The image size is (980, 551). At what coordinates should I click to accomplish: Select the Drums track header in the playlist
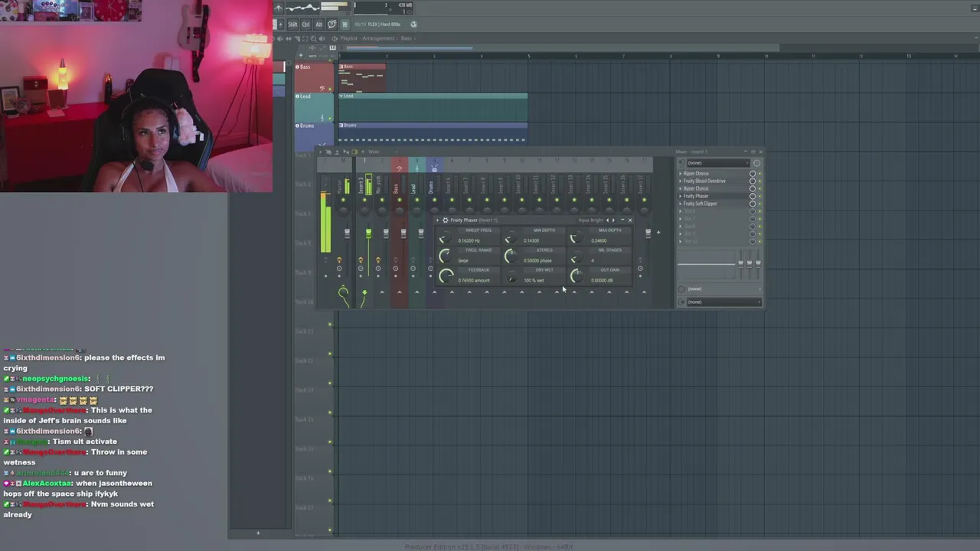coord(314,135)
